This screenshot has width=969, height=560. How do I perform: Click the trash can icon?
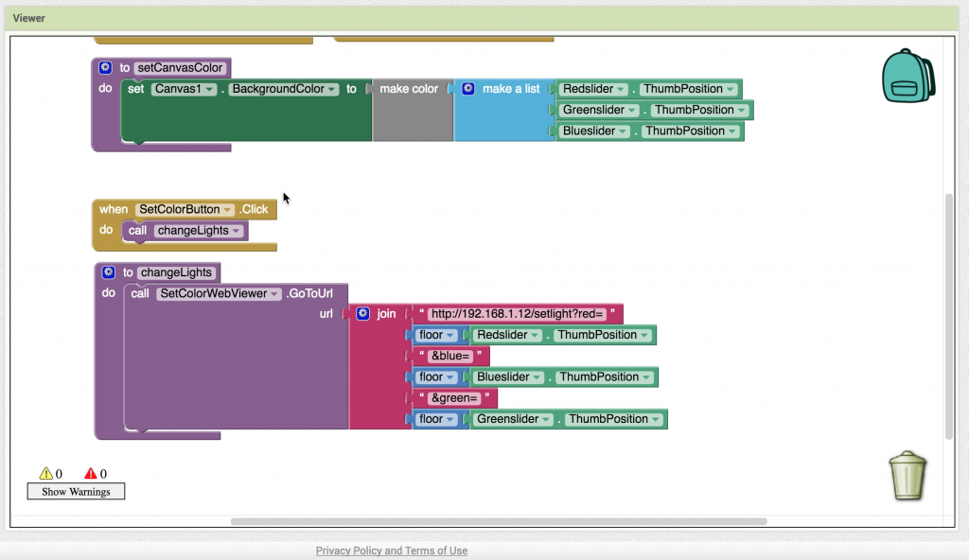tap(907, 475)
